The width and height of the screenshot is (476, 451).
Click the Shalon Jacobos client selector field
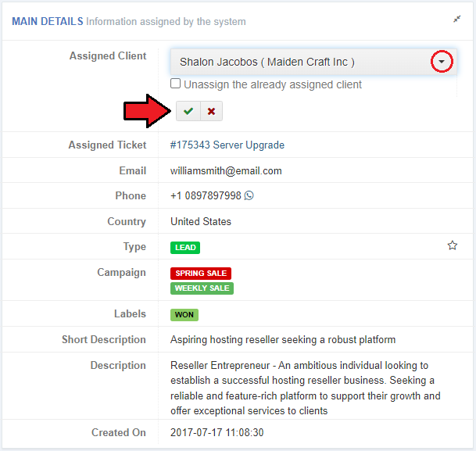[x=313, y=62]
